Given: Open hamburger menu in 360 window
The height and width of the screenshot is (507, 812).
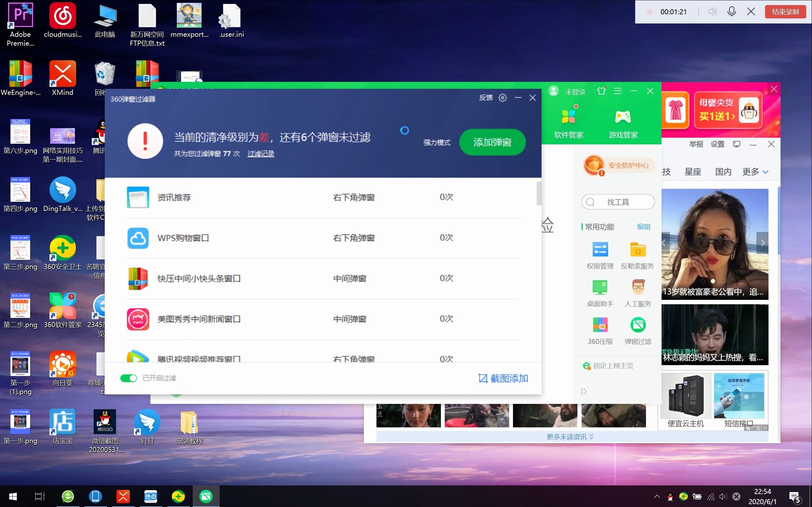Looking at the screenshot, I should [x=617, y=91].
